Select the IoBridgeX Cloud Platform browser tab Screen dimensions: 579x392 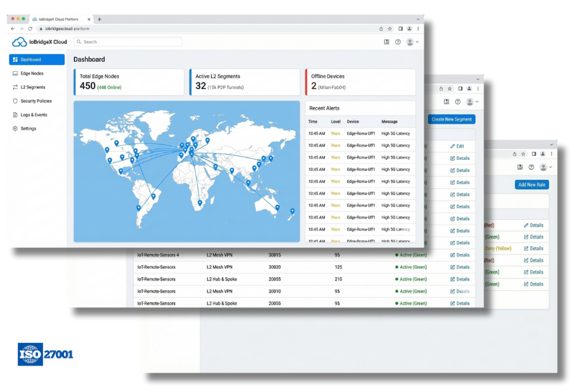tap(58, 19)
